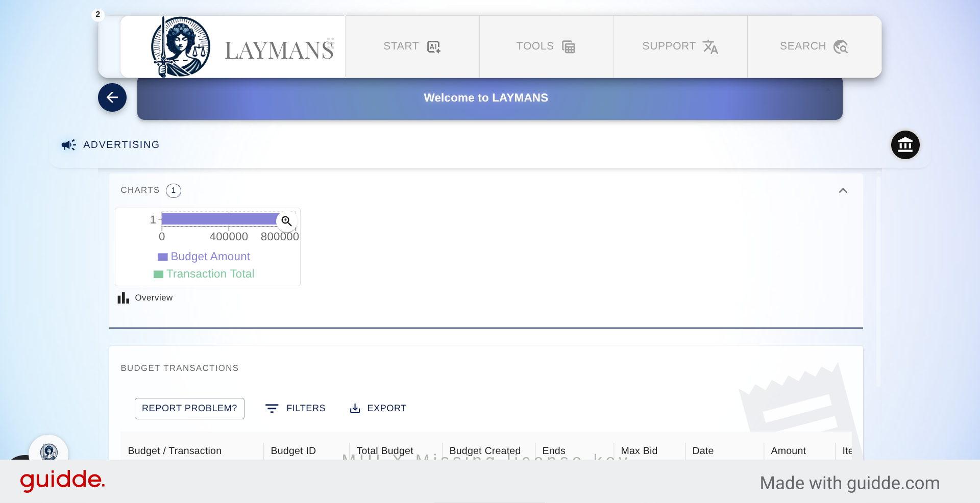Select the START menu item

tap(401, 46)
